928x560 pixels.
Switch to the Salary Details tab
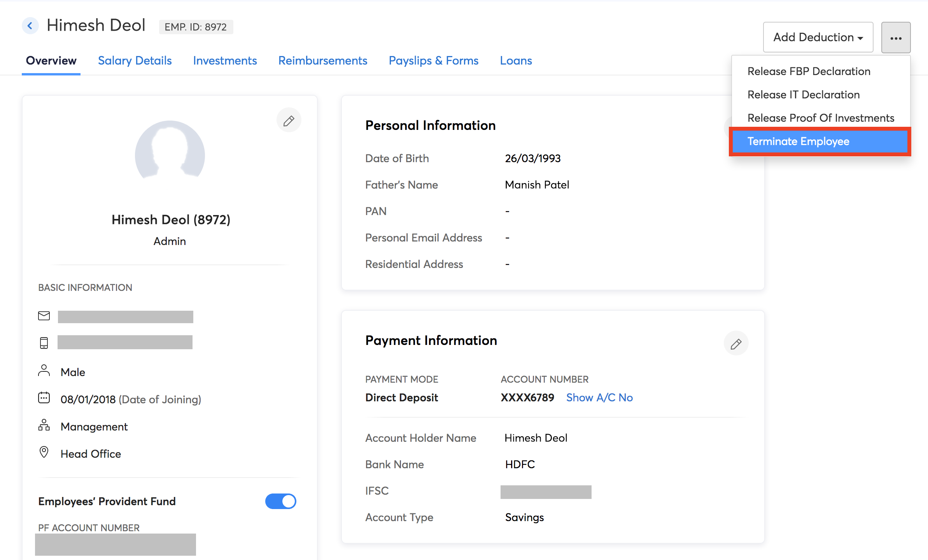coord(135,61)
